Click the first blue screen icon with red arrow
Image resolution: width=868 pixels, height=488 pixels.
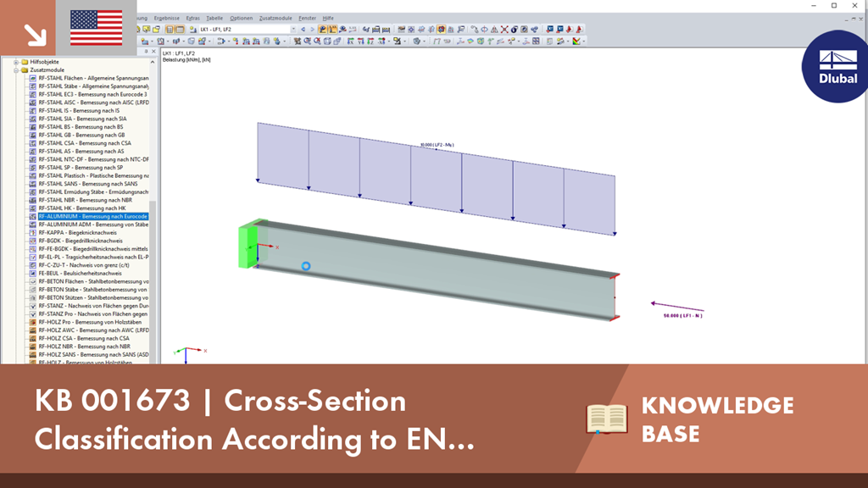[549, 30]
